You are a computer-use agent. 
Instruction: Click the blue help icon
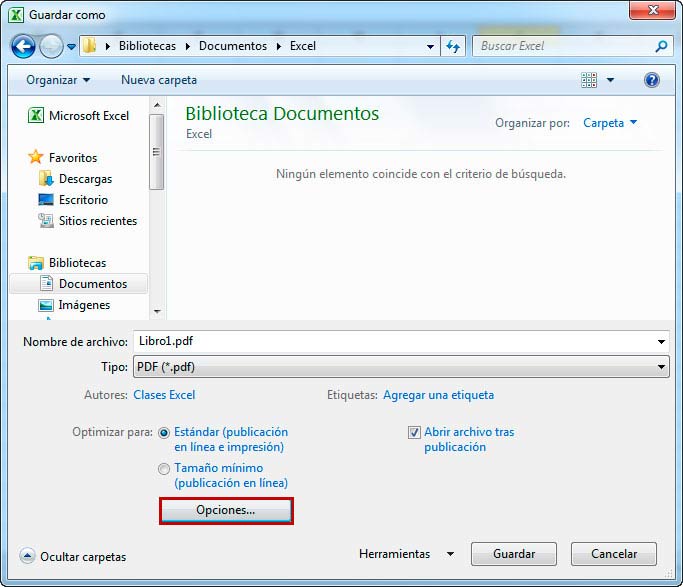point(652,80)
